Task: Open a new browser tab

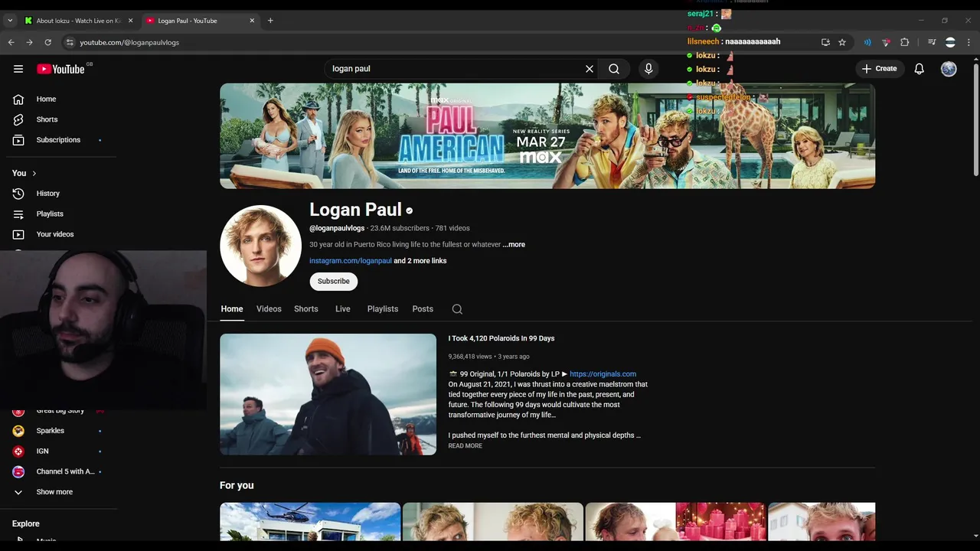Action: tap(270, 21)
